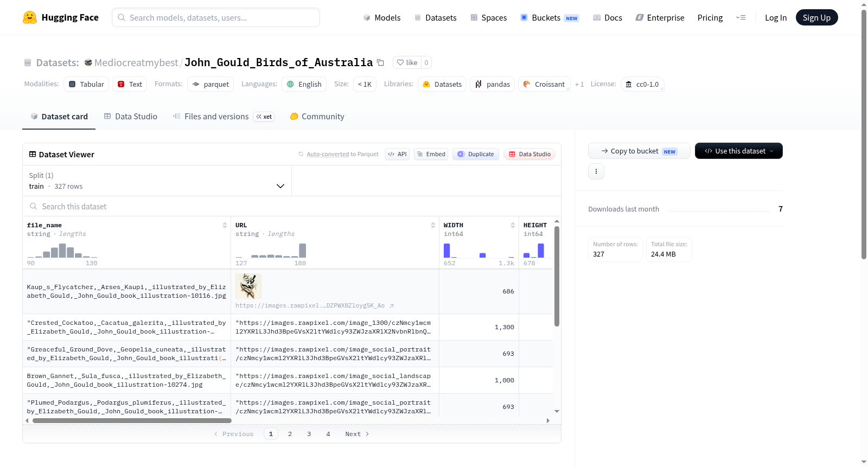Open Docs in the top navigation

click(x=607, y=17)
